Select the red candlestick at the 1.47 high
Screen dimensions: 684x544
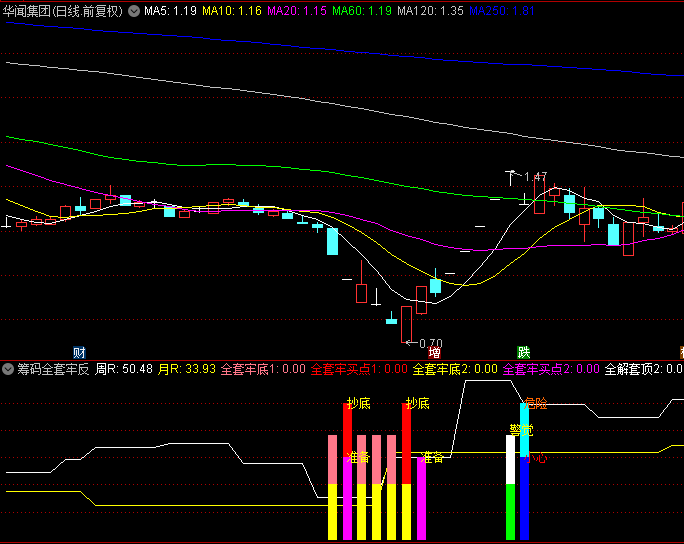tap(540, 196)
